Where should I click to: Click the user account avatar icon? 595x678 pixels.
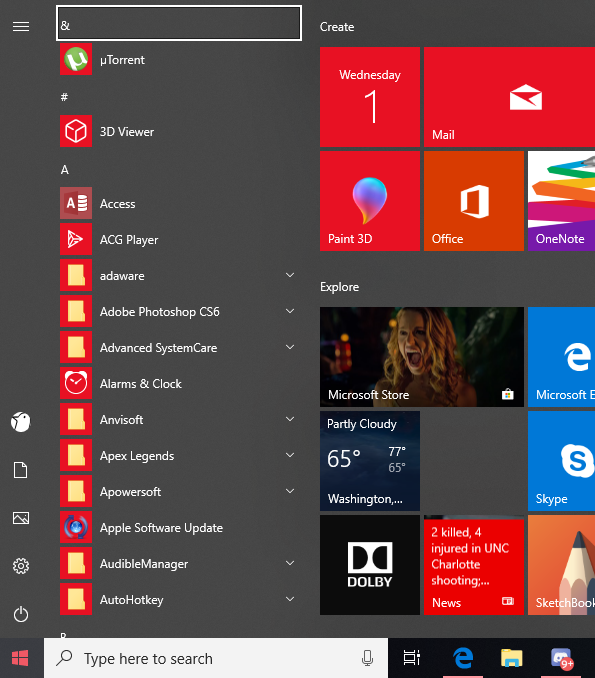pyautogui.click(x=21, y=422)
